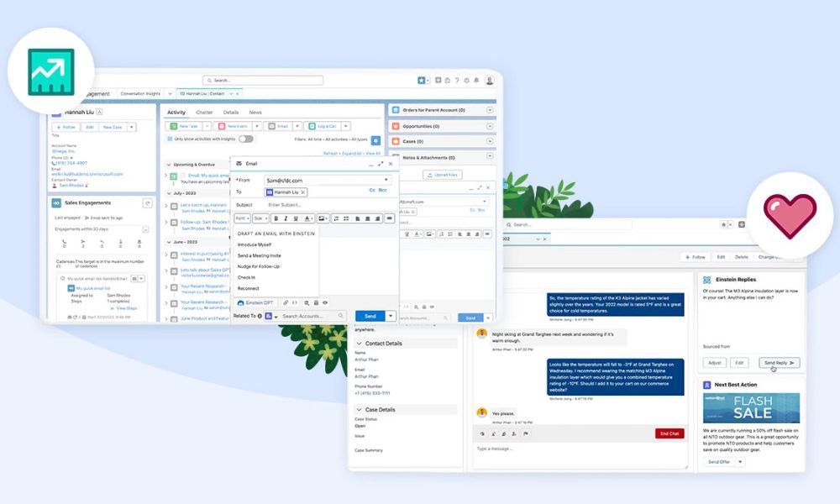The height and width of the screenshot is (504, 840).
Task: Click the Follow button on the Hannah Liu contact
Action: 66,127
